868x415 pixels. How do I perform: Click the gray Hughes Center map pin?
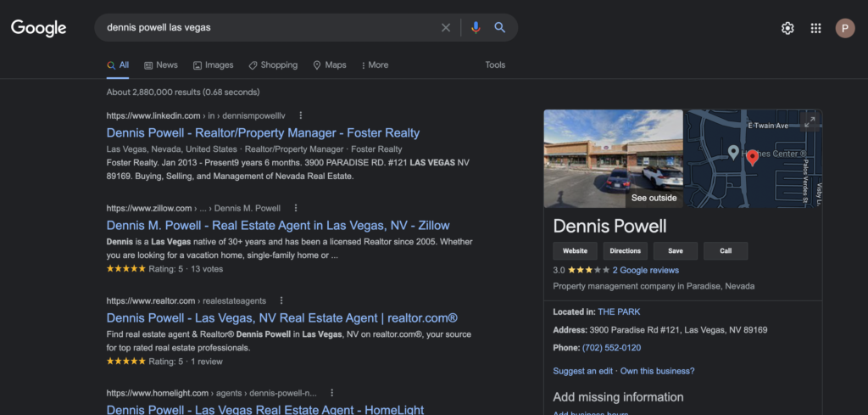pyautogui.click(x=733, y=152)
